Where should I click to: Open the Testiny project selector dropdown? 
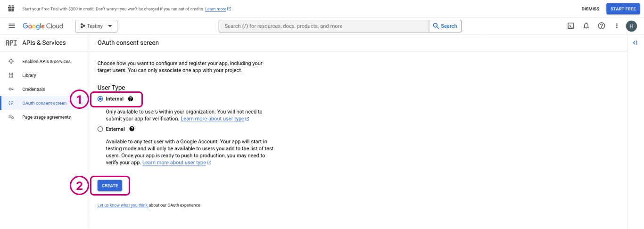[96, 26]
